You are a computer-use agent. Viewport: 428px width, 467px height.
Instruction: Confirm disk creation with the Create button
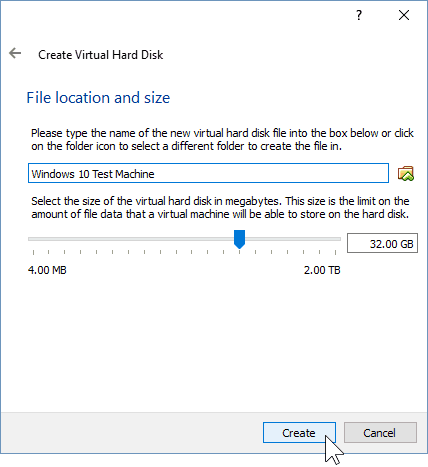[x=299, y=433]
